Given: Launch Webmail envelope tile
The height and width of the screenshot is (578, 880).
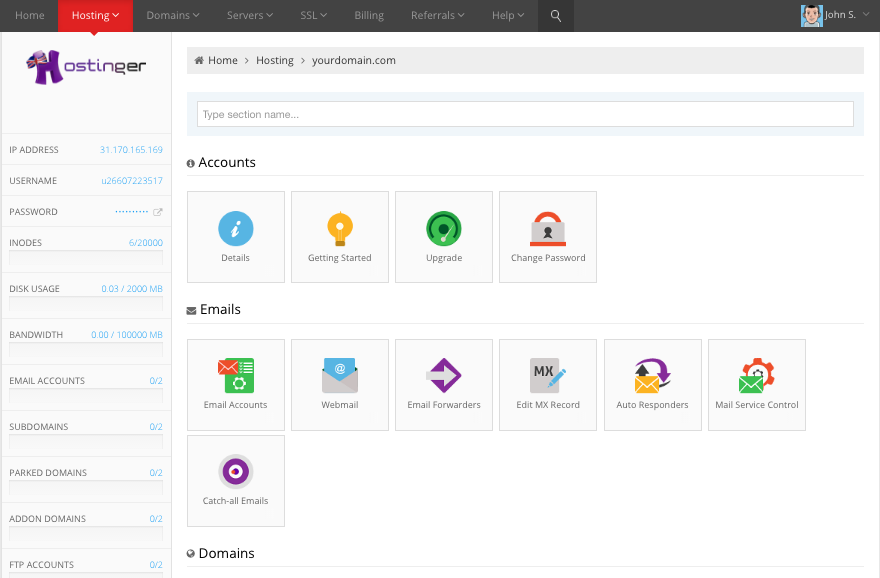Looking at the screenshot, I should 340,385.
